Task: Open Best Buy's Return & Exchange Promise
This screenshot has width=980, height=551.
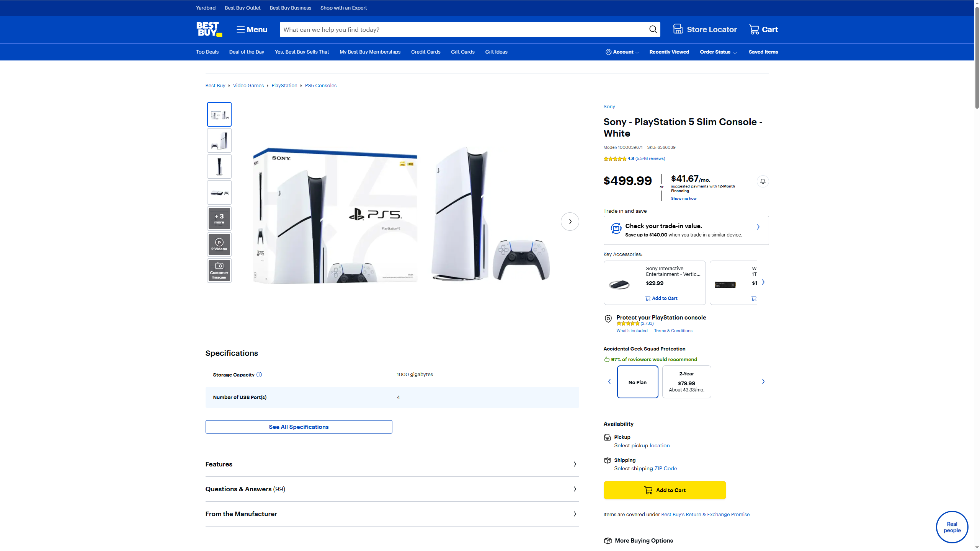Action: click(x=705, y=515)
